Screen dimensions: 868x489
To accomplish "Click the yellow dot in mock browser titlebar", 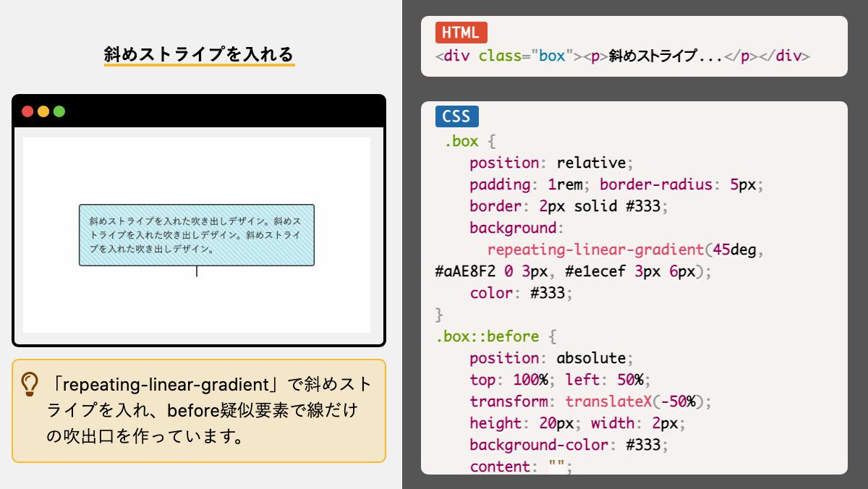I will coord(43,111).
